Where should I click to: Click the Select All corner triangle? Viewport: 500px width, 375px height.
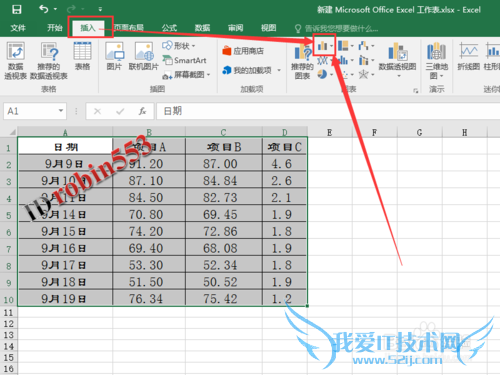pyautogui.click(x=12, y=132)
